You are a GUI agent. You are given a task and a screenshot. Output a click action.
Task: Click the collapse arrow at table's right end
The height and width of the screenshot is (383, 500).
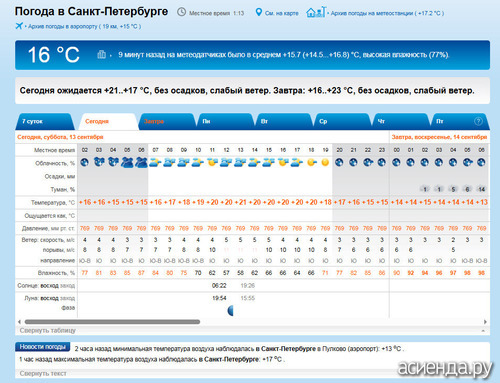483,331
